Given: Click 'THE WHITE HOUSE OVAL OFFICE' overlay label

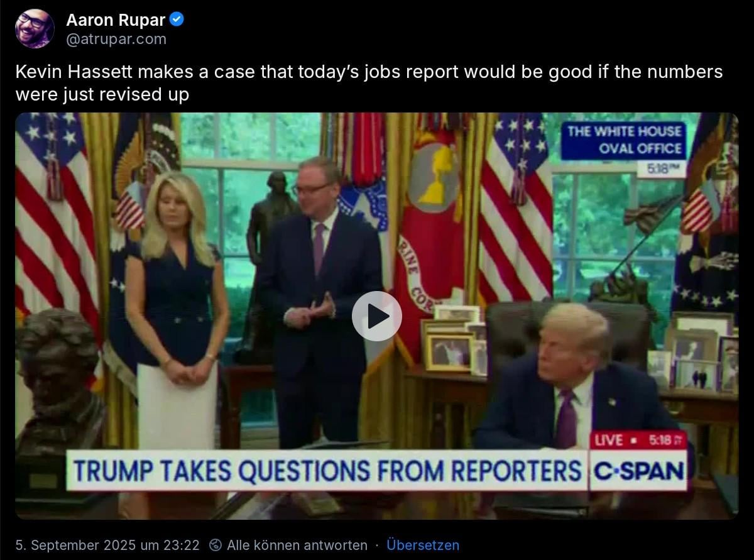Looking at the screenshot, I should click(x=623, y=140).
